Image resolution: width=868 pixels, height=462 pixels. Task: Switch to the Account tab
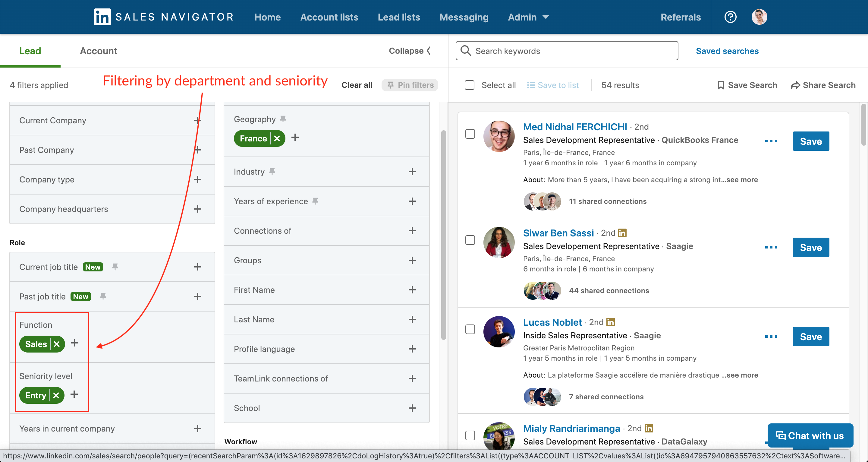[x=98, y=51]
